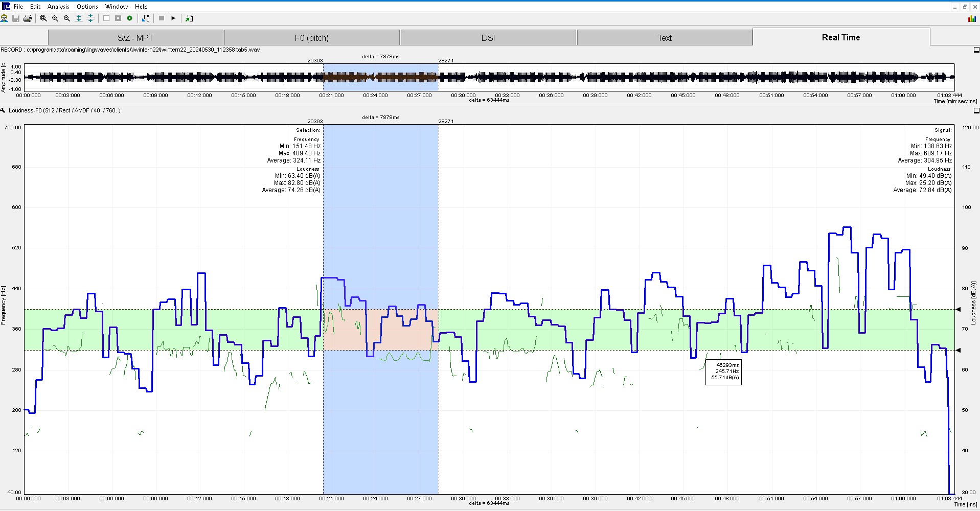
Task: Open the Edit menu
Action: pos(35,7)
